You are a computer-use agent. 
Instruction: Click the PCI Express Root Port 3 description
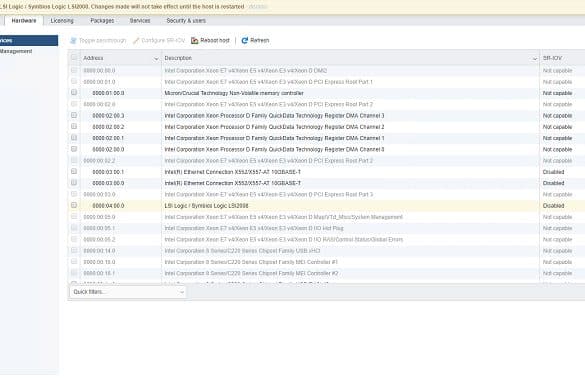click(x=269, y=194)
